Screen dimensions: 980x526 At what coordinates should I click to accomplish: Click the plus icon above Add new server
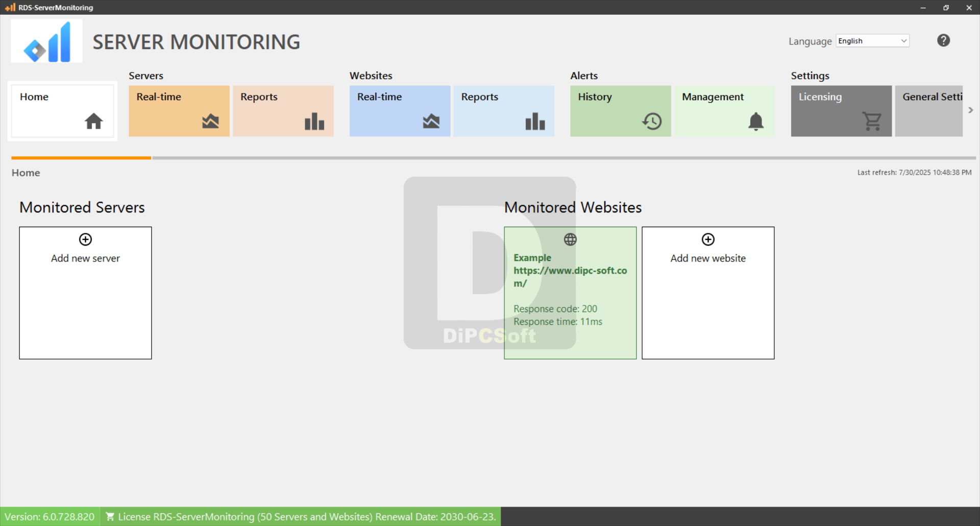point(86,240)
